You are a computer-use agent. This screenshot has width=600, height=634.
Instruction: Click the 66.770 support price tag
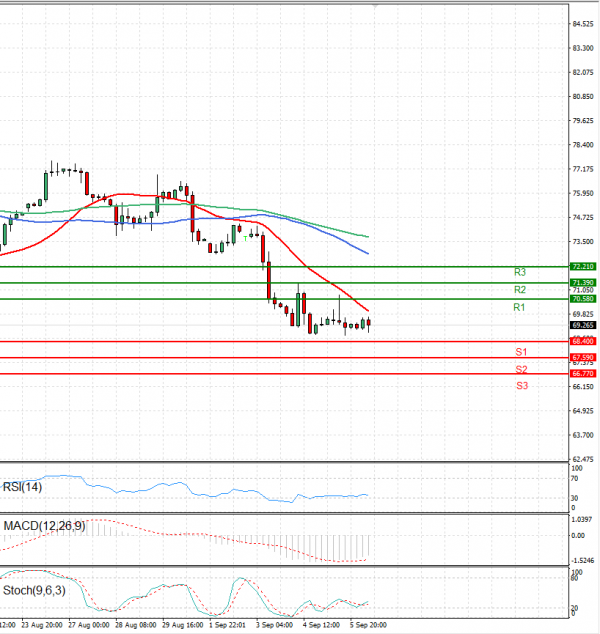pyautogui.click(x=583, y=373)
